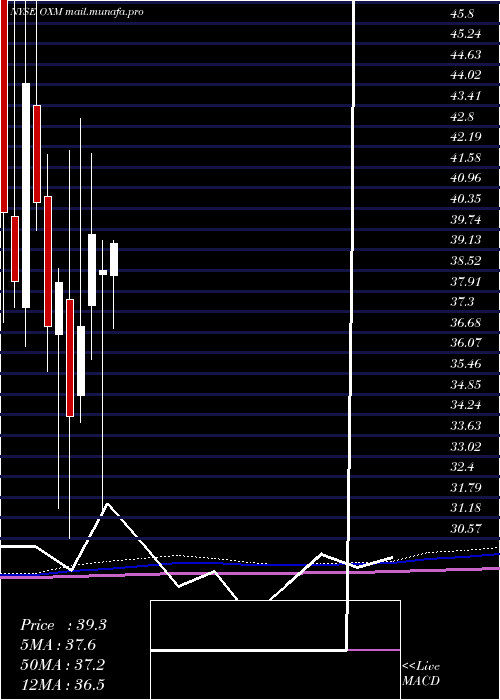Click the <<Live MACD label
Image resolution: width=500 pixels, height=700 pixels.
pyautogui.click(x=421, y=674)
